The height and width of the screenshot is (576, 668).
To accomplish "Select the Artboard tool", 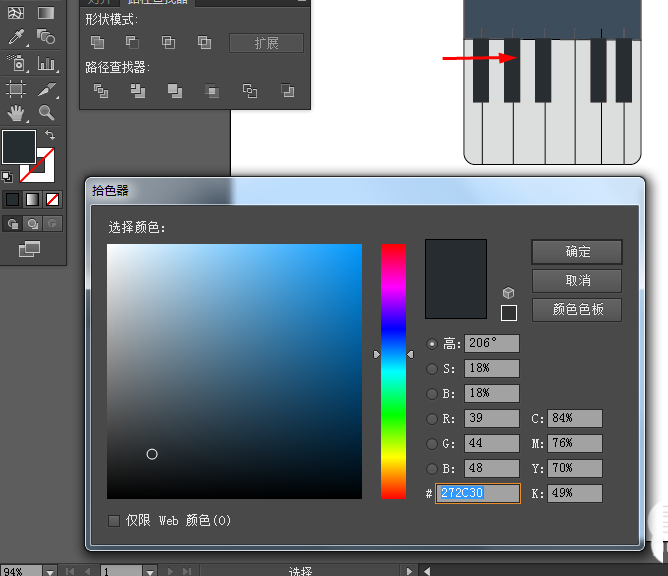I will (16, 89).
